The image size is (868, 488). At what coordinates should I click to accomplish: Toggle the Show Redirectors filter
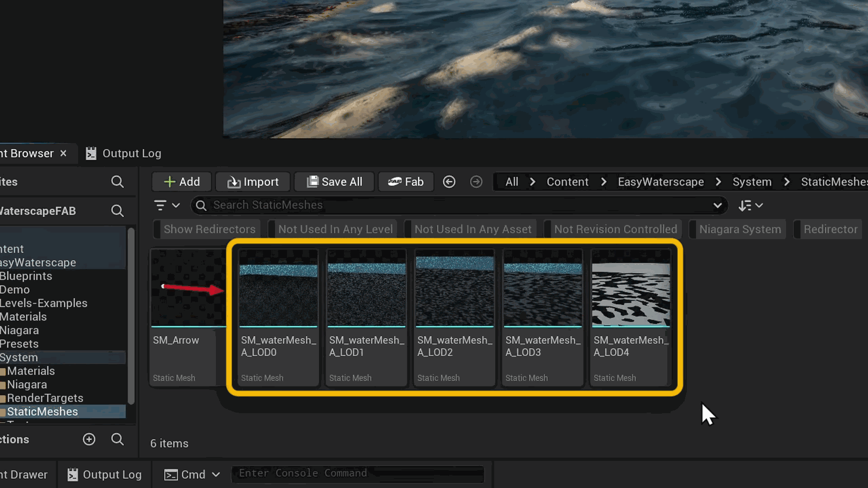pos(207,229)
